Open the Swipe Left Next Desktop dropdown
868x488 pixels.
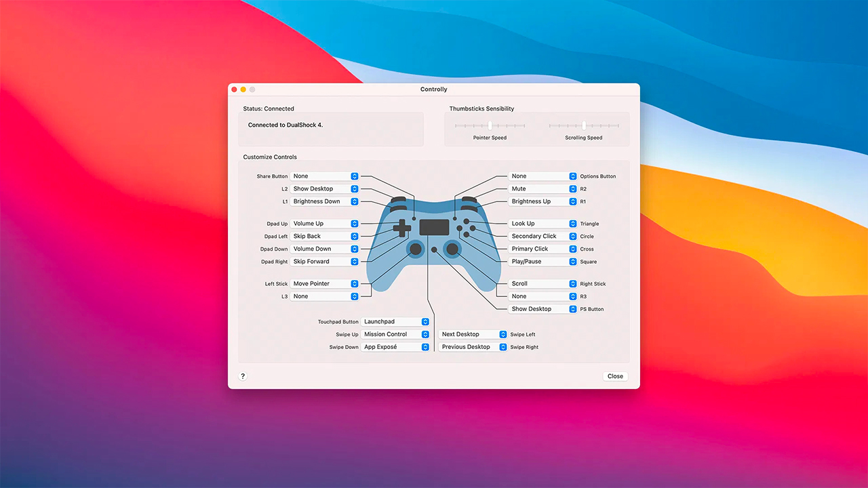473,334
